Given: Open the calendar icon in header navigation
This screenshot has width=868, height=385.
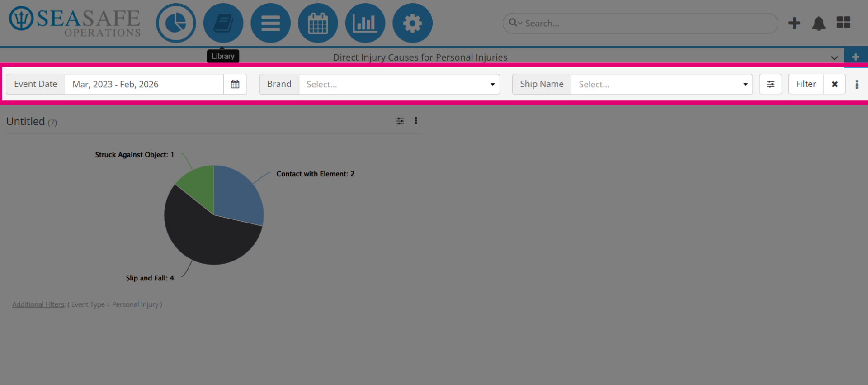Looking at the screenshot, I should [x=318, y=23].
